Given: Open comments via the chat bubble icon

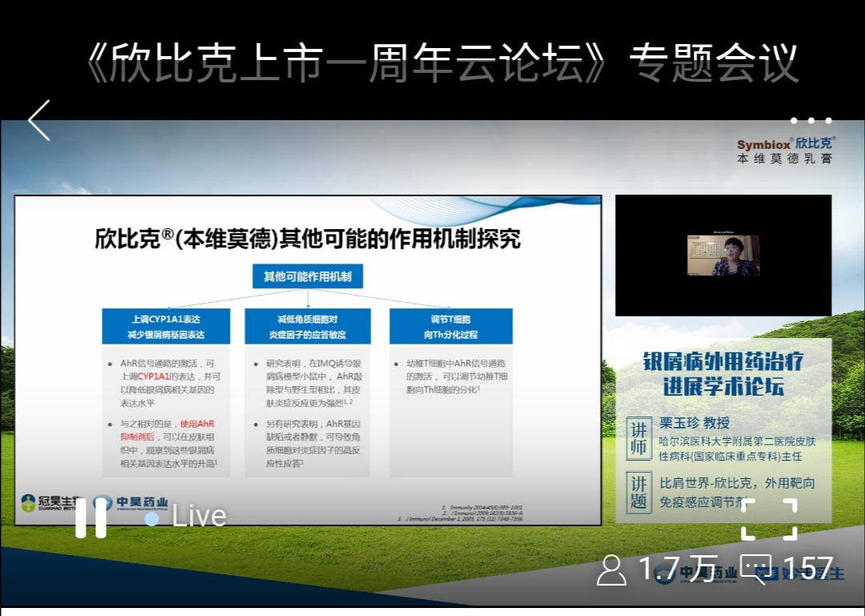Looking at the screenshot, I should 754,570.
